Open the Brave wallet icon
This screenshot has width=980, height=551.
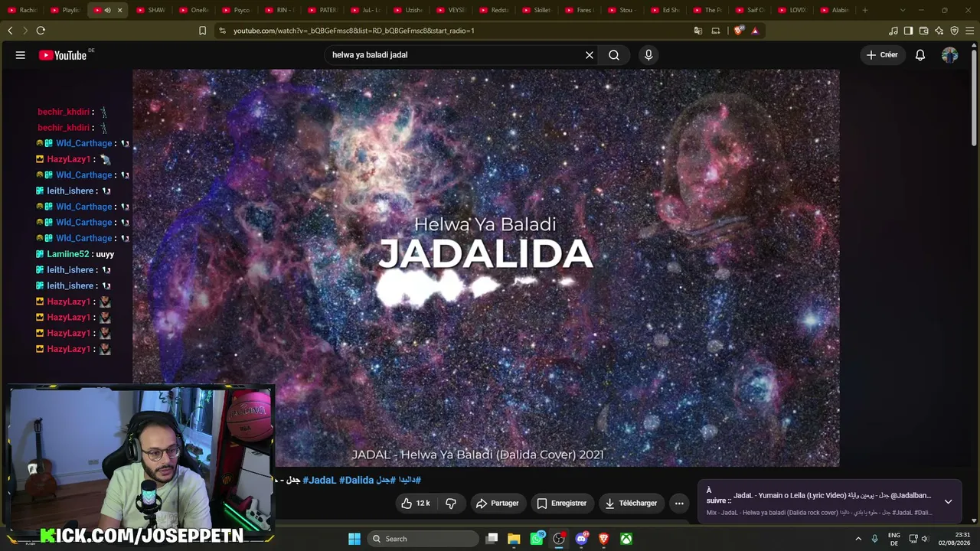(x=924, y=31)
